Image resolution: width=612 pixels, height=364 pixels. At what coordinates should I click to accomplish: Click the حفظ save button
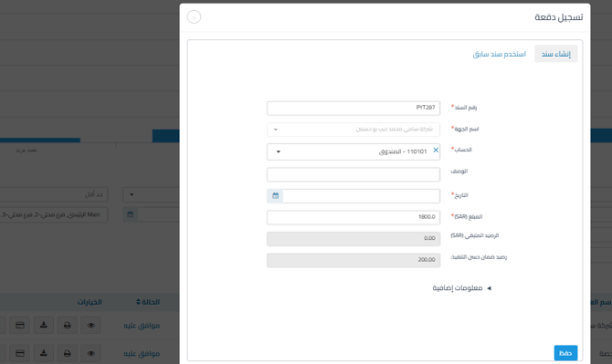[x=565, y=353]
